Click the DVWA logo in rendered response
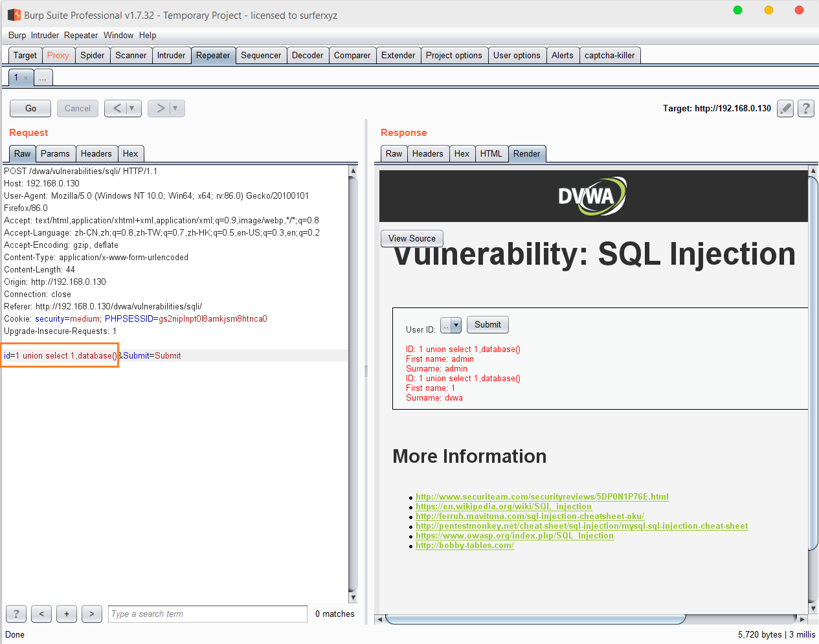Image resolution: width=819 pixels, height=644 pixels. tap(592, 195)
